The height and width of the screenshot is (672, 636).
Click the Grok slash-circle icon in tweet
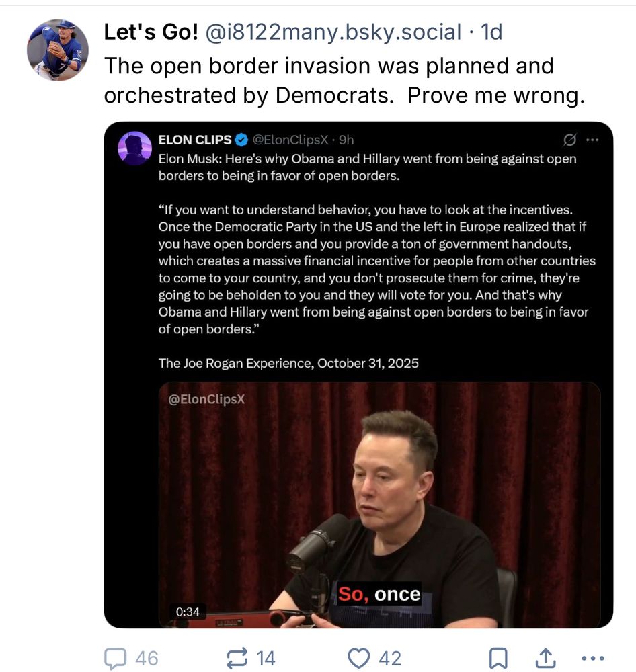(x=569, y=140)
